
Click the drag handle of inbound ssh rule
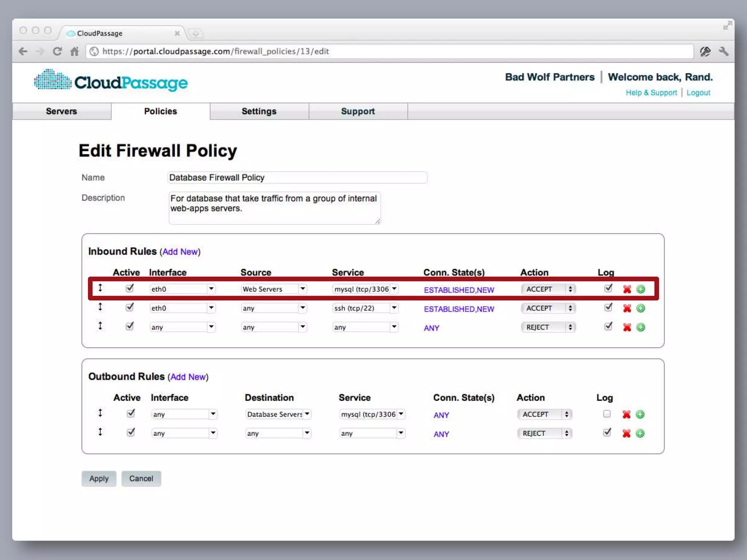coord(100,307)
